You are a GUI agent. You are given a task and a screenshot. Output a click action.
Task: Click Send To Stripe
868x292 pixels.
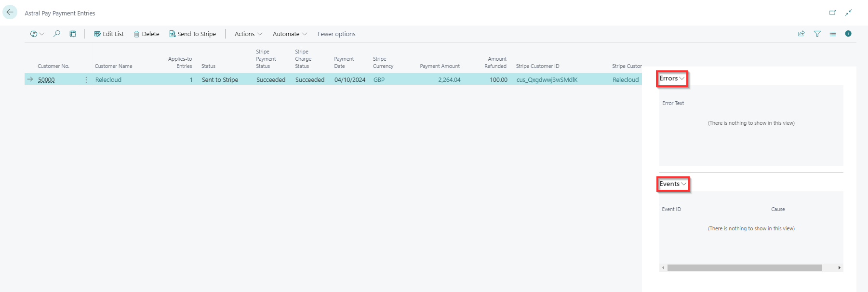point(192,34)
